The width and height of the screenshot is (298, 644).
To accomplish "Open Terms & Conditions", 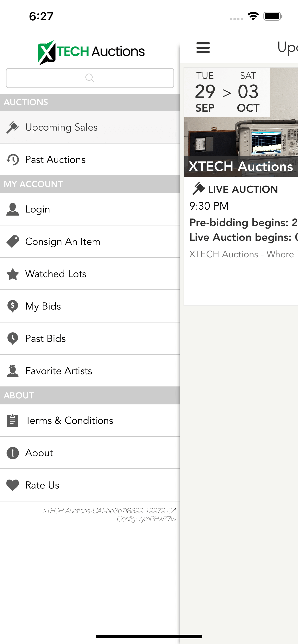I will coord(90,420).
